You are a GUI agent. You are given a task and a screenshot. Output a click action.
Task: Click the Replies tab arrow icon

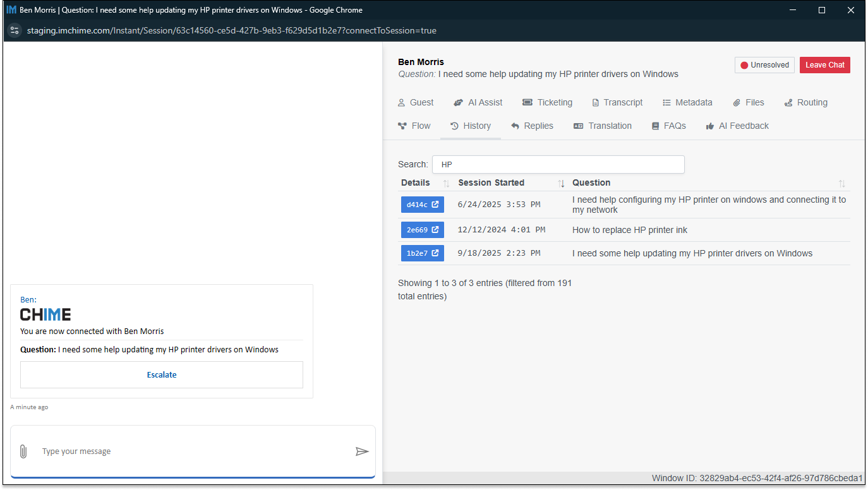515,126
